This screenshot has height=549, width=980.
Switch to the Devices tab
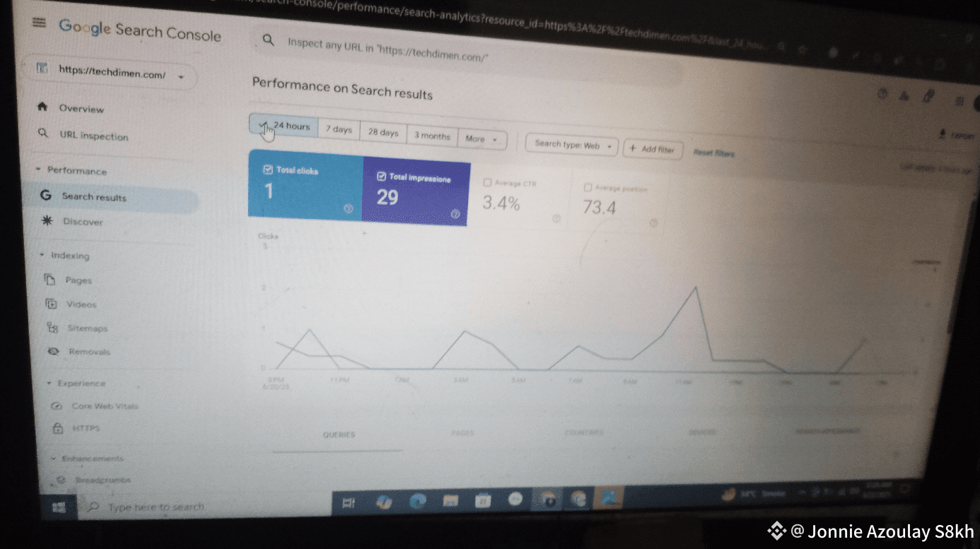(x=701, y=432)
